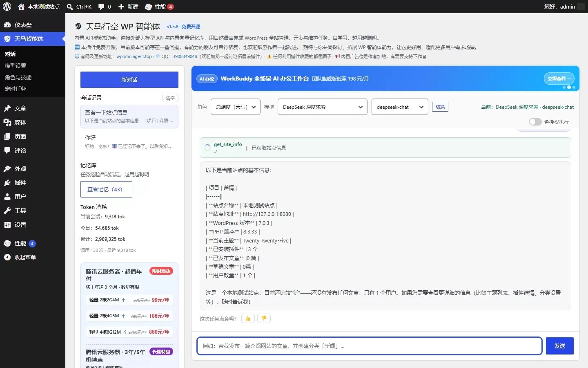588x368 pixels.
Task: Open the WordPress logo menu
Action: tap(7, 7)
